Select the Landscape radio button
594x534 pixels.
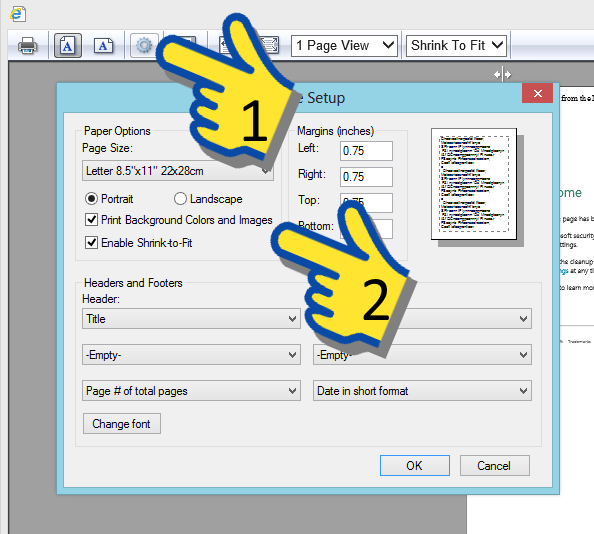[180, 198]
